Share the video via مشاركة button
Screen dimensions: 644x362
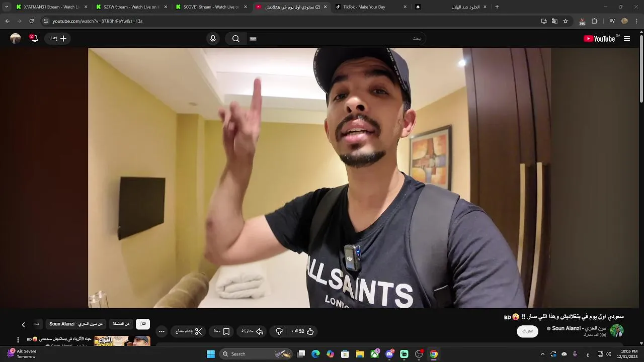tap(252, 331)
